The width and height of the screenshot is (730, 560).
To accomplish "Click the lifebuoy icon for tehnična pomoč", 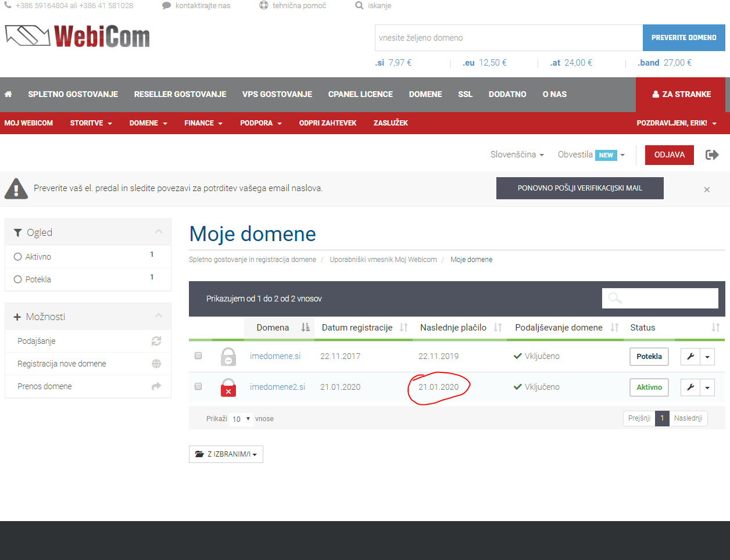I will [x=264, y=5].
